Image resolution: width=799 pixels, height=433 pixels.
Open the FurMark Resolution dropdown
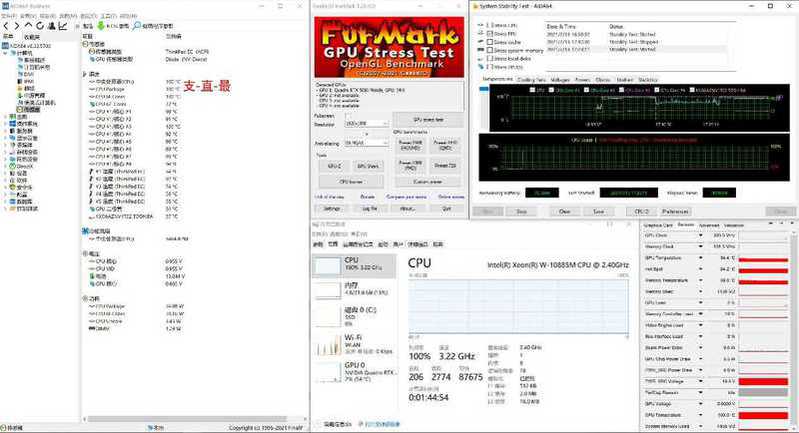pyautogui.click(x=366, y=124)
